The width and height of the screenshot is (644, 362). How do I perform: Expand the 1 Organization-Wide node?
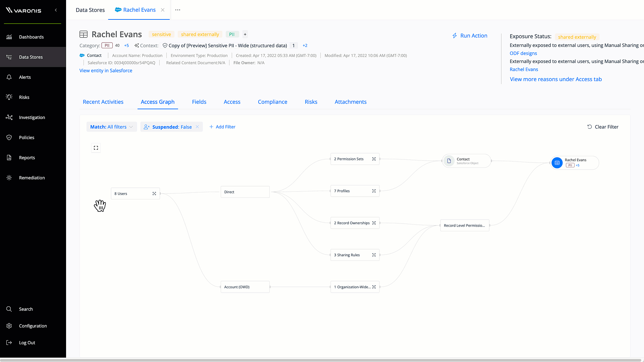374,287
